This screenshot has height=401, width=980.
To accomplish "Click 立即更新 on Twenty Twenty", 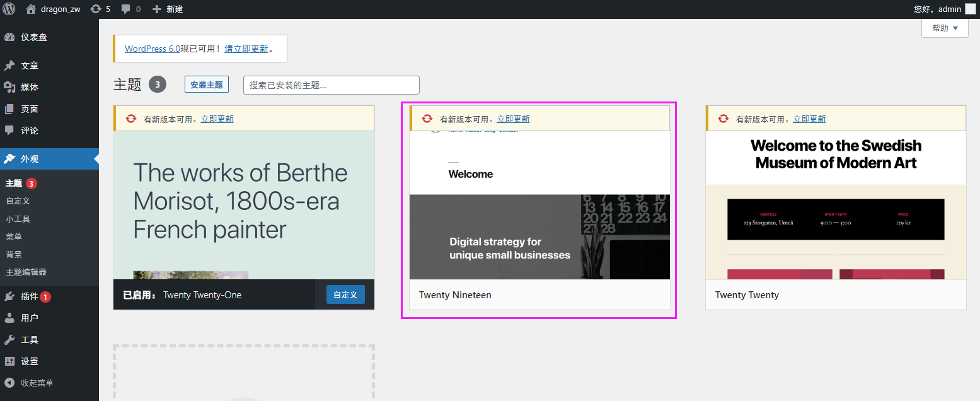I will pos(810,119).
